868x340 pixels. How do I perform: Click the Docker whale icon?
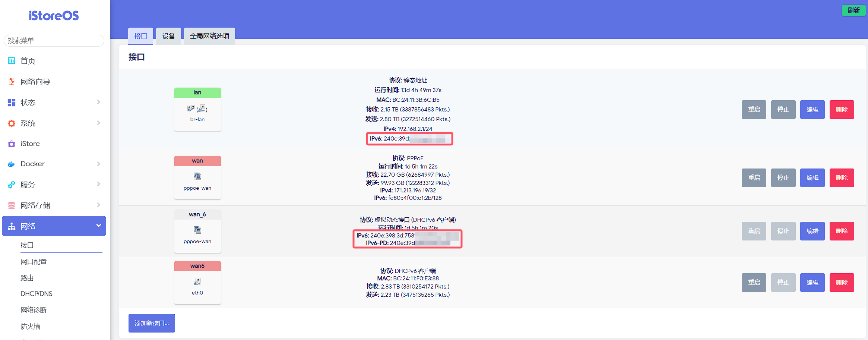pos(12,164)
